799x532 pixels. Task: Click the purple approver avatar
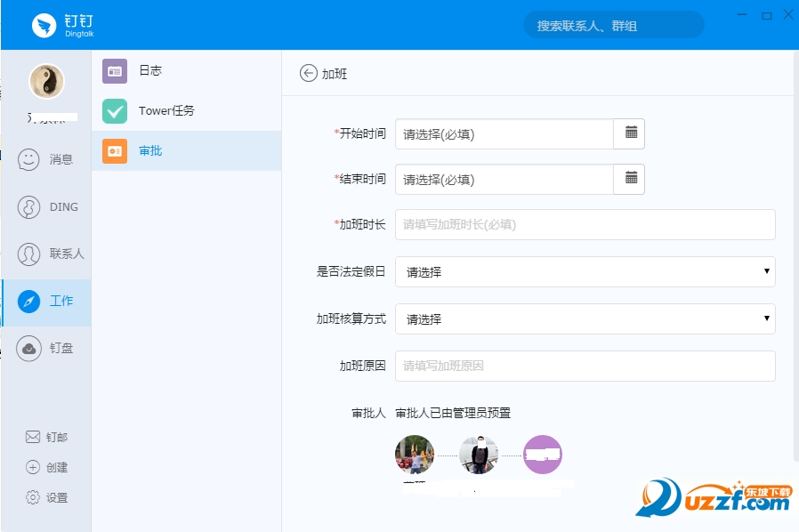[x=543, y=455]
